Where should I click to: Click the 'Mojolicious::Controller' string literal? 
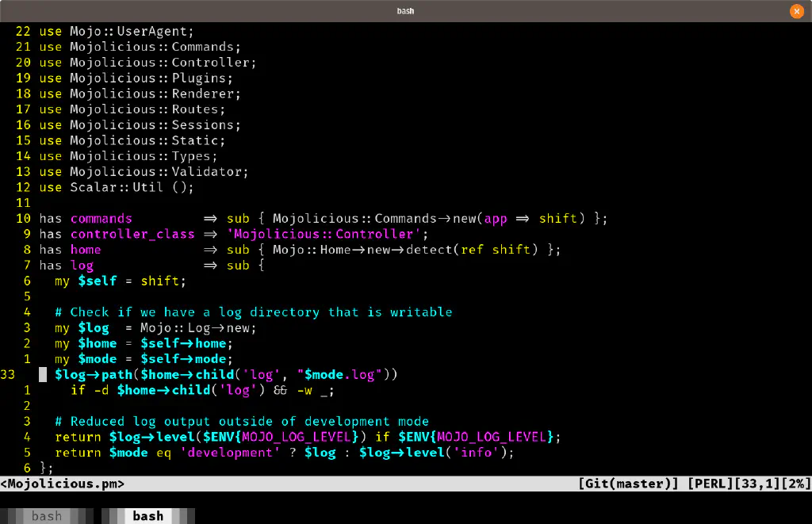[x=327, y=234]
